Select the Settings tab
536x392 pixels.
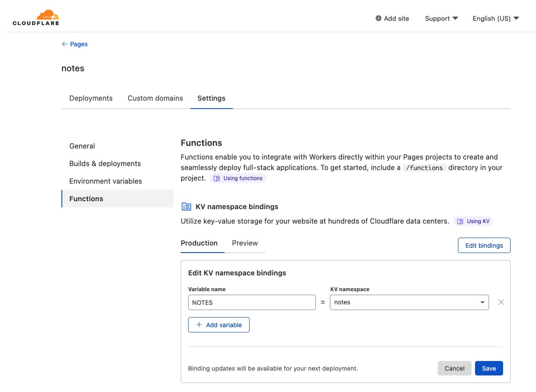211,98
